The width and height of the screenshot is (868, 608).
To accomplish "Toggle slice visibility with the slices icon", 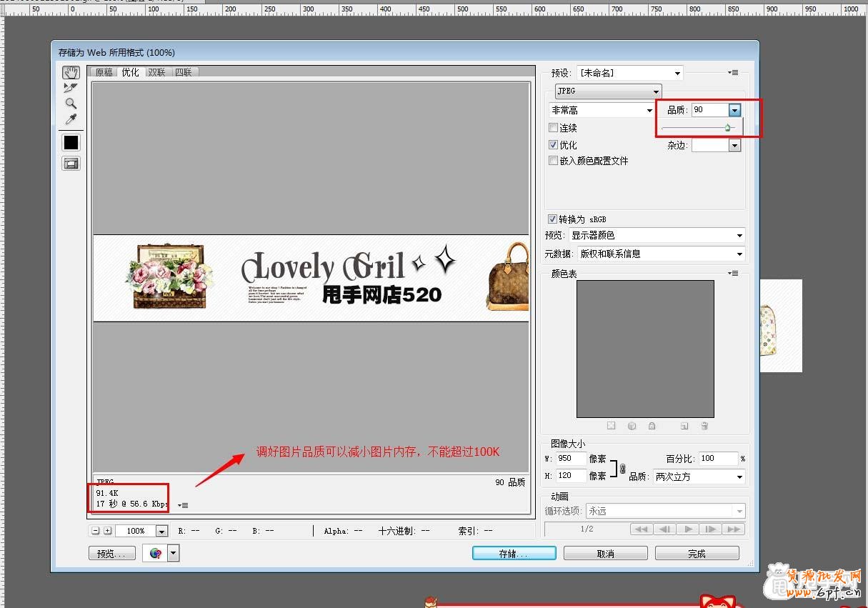I will point(70,163).
